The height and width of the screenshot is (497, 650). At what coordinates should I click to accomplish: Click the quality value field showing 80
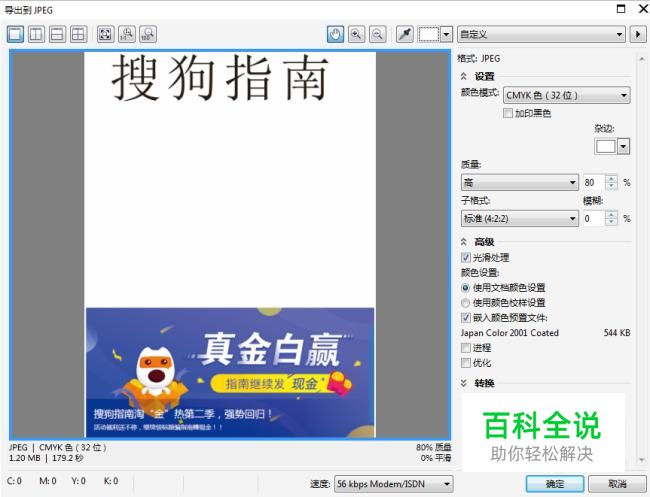(593, 182)
